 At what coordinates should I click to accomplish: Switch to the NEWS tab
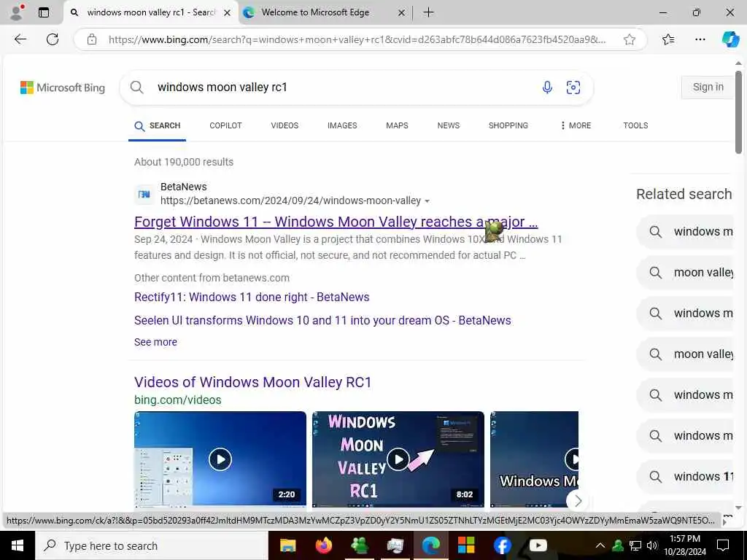click(x=449, y=125)
